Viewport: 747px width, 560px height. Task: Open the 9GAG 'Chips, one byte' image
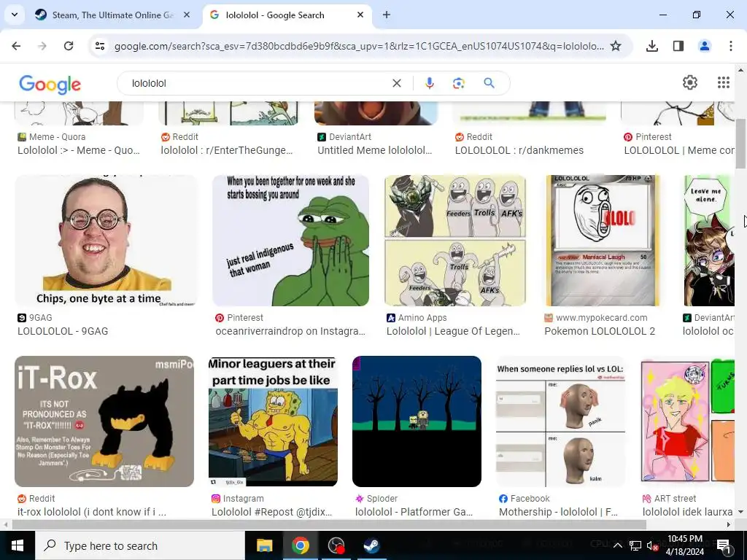click(105, 241)
